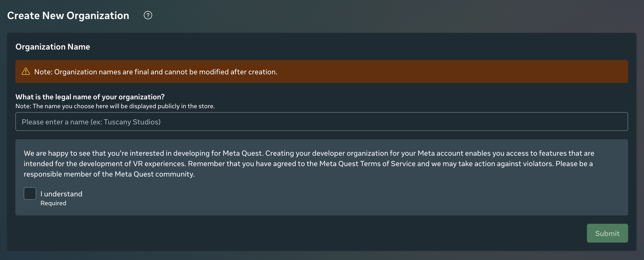Submit the new organization form
The height and width of the screenshot is (260, 644).
pos(607,233)
